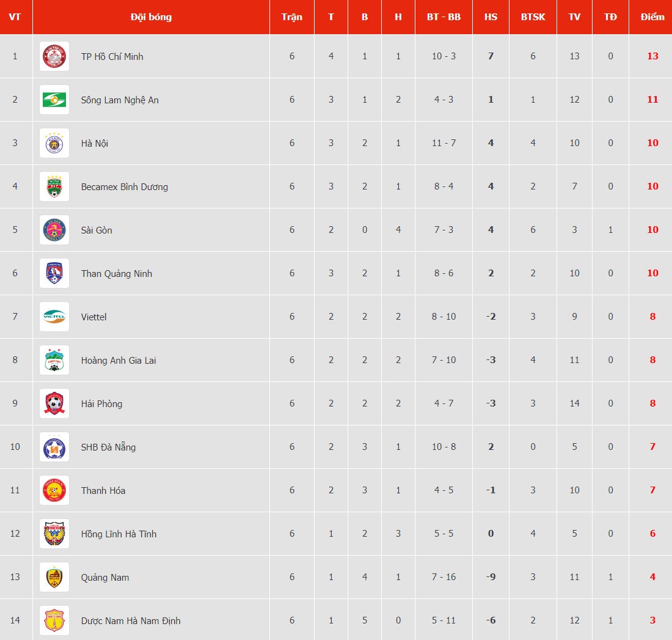The width and height of the screenshot is (672, 640).
Task: Open the Hà Nội club crest
Action: (54, 143)
